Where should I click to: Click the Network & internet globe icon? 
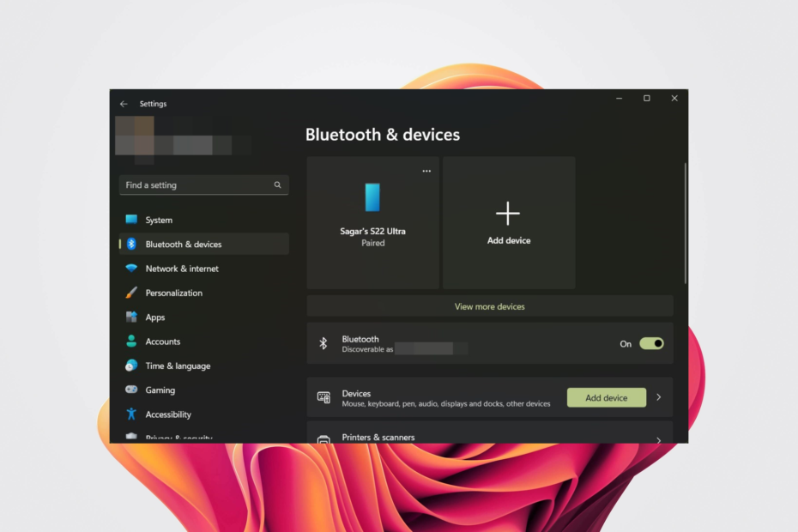[133, 269]
